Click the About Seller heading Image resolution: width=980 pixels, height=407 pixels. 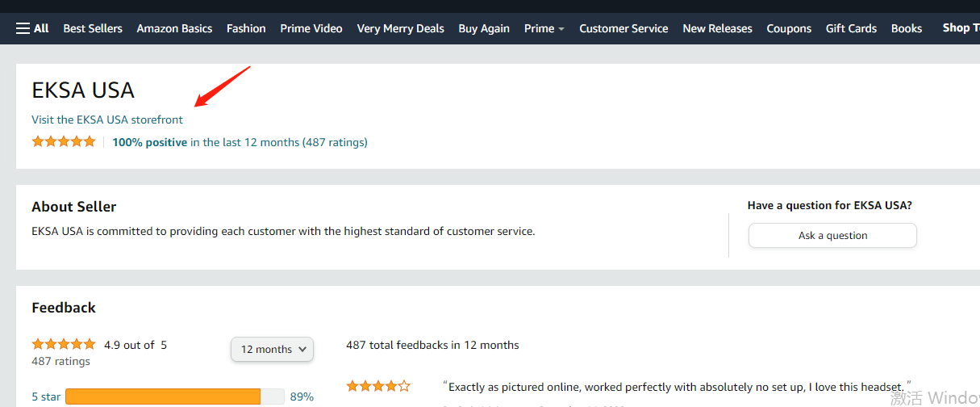74,207
